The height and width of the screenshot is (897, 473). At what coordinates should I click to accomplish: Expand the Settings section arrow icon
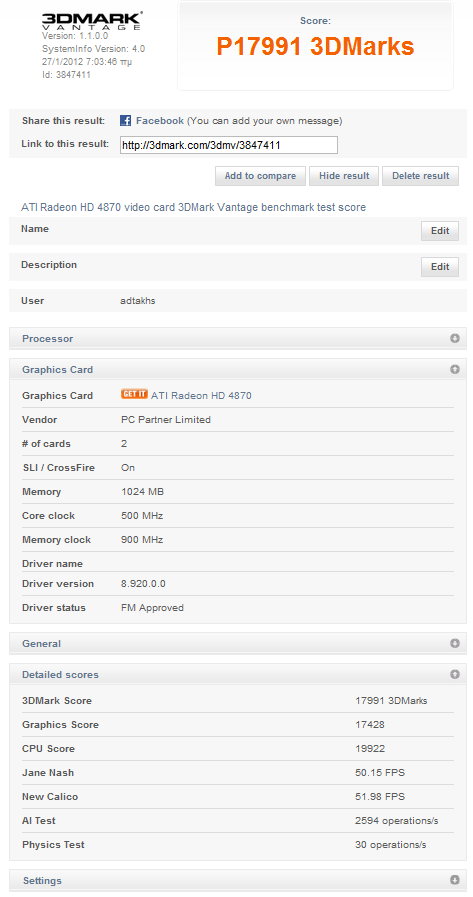(455, 880)
